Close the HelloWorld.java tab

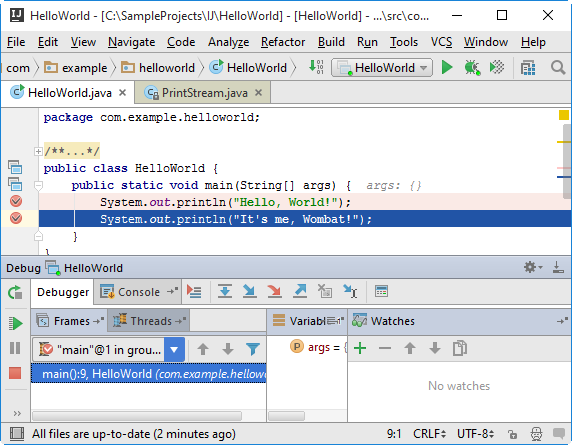coord(123,93)
